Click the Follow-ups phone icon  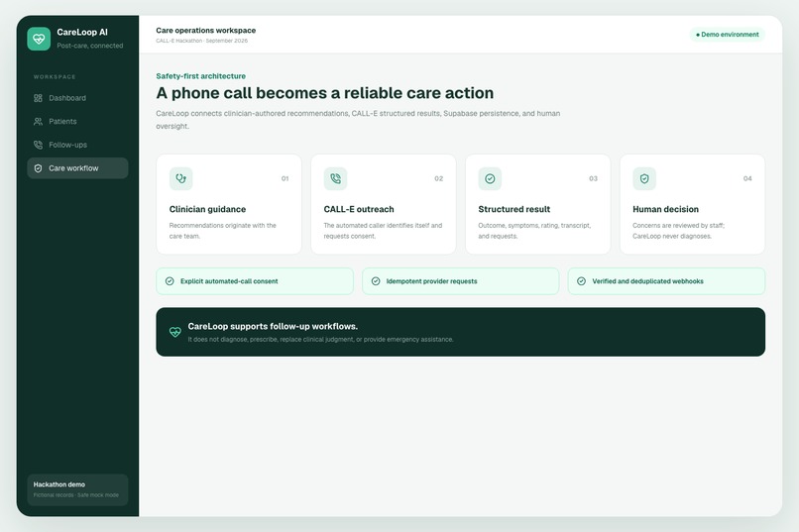38,145
